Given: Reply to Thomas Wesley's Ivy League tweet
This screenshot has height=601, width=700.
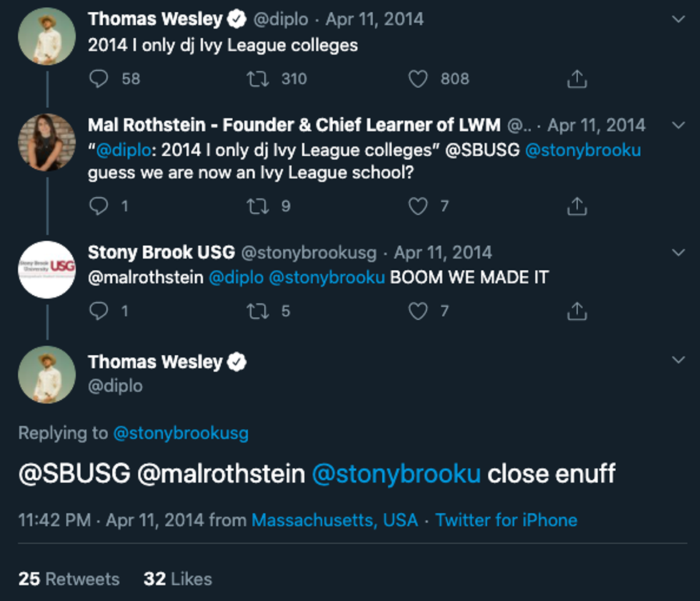Looking at the screenshot, I should pos(99,79).
